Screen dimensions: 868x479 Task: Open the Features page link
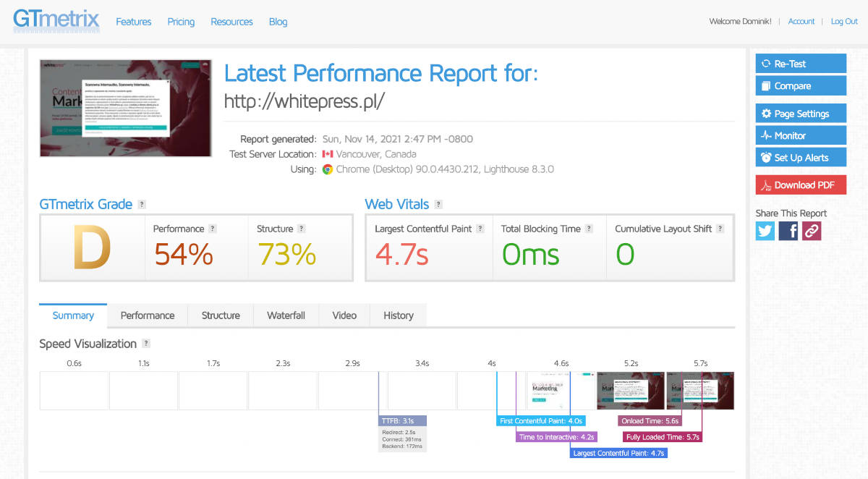134,22
